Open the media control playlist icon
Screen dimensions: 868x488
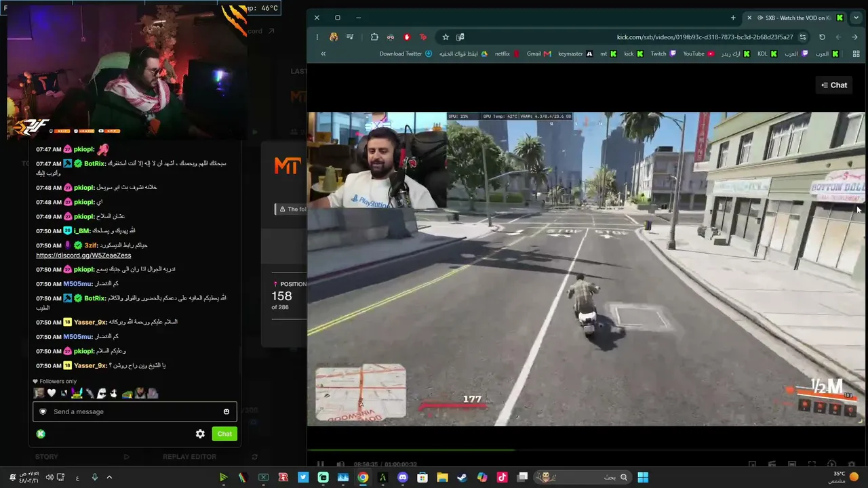click(x=350, y=37)
